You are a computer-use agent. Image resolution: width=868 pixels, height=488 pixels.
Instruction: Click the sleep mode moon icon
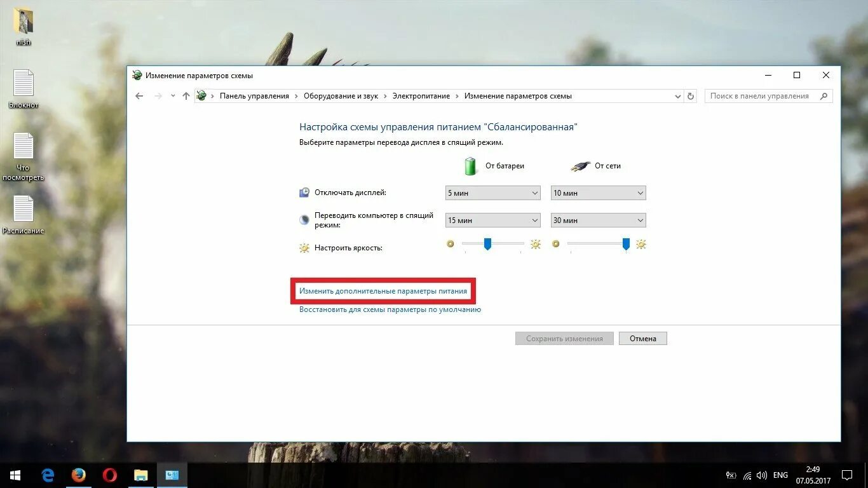tap(304, 220)
